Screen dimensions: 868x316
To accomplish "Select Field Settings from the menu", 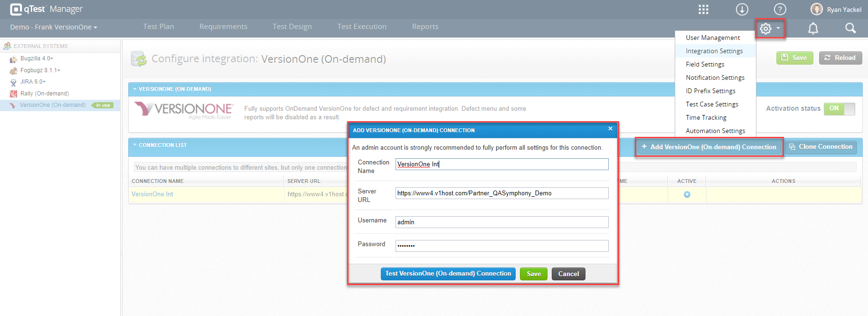I will (705, 64).
